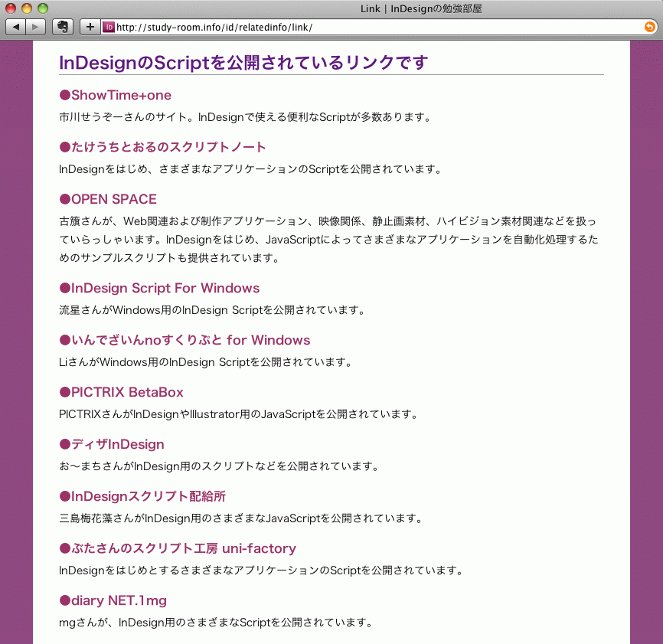
Task: Click the window title Link | InDesignの勉強部屋
Action: (x=421, y=9)
